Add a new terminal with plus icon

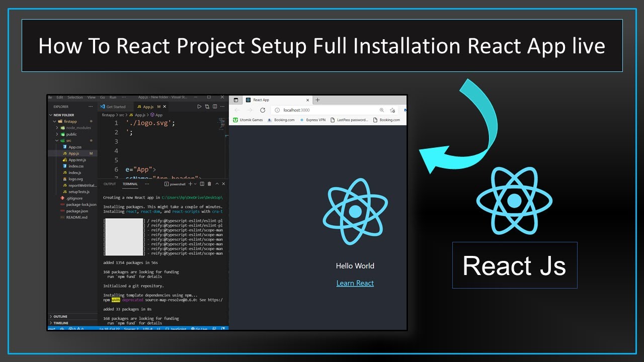(190, 184)
